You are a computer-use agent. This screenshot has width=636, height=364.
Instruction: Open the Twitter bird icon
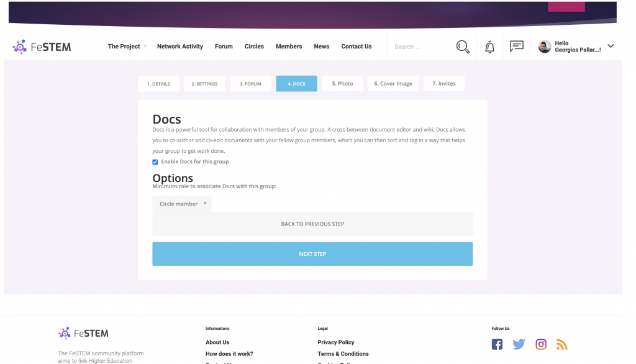519,344
